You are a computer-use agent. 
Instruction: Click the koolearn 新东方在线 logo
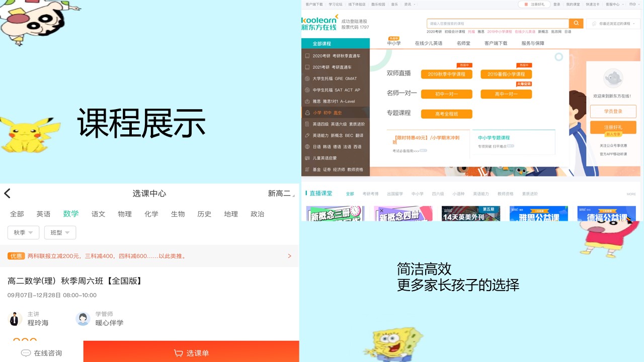pos(319,23)
